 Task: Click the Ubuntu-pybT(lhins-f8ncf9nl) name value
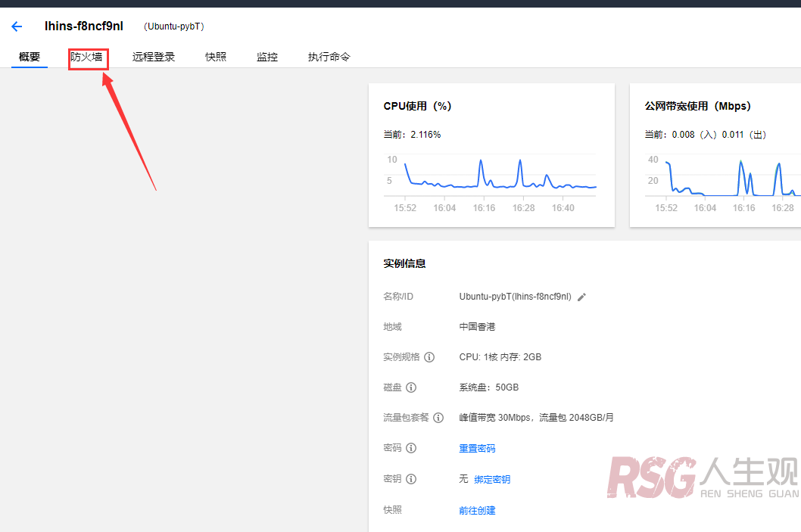click(516, 297)
